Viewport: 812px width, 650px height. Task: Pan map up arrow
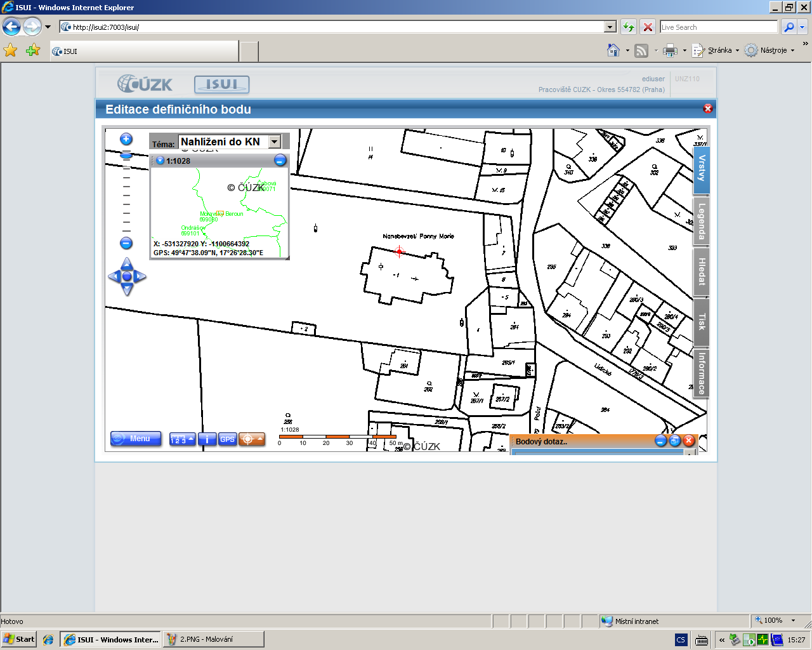tap(127, 263)
